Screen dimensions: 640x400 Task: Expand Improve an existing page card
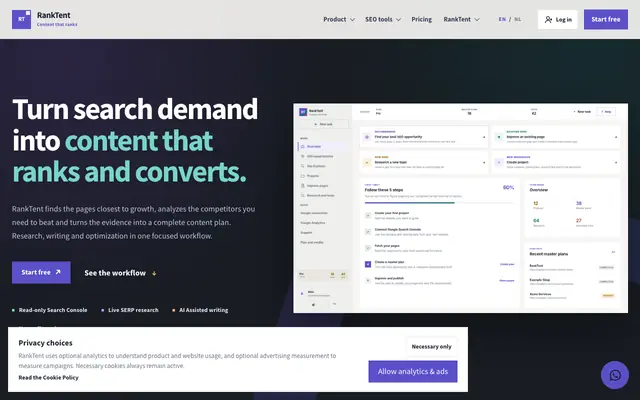tap(556, 137)
